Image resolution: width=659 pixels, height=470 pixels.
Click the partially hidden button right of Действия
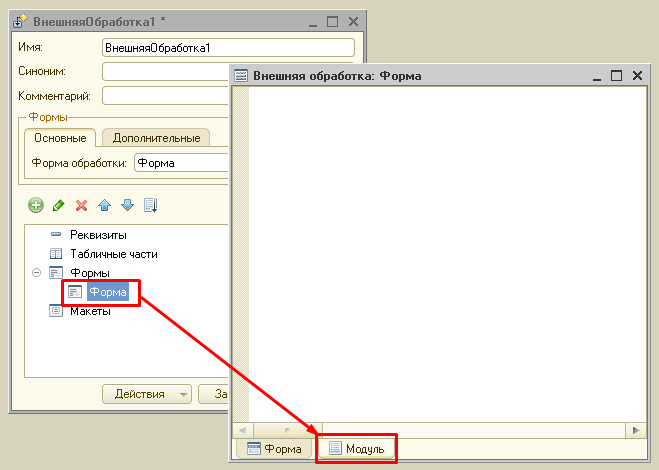[x=214, y=394]
